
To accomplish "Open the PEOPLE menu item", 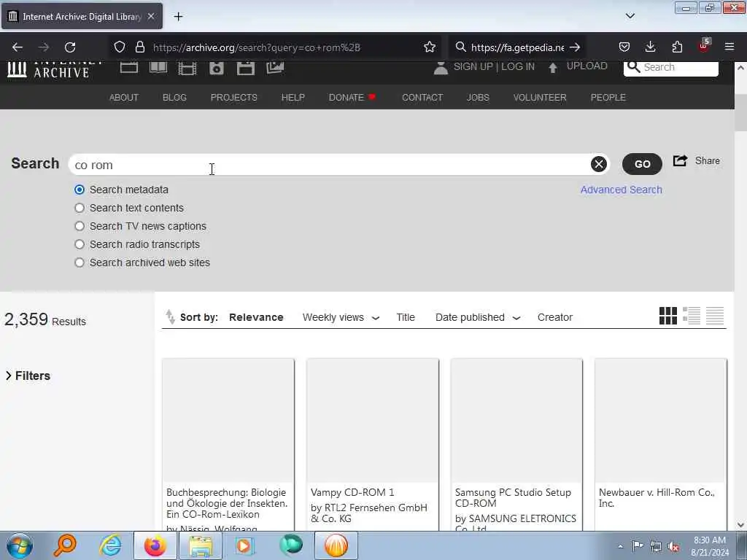I will click(608, 98).
